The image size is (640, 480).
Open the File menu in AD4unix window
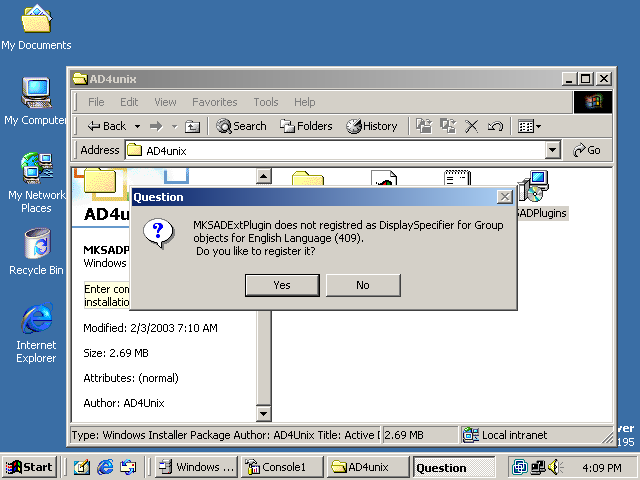pyautogui.click(x=96, y=102)
